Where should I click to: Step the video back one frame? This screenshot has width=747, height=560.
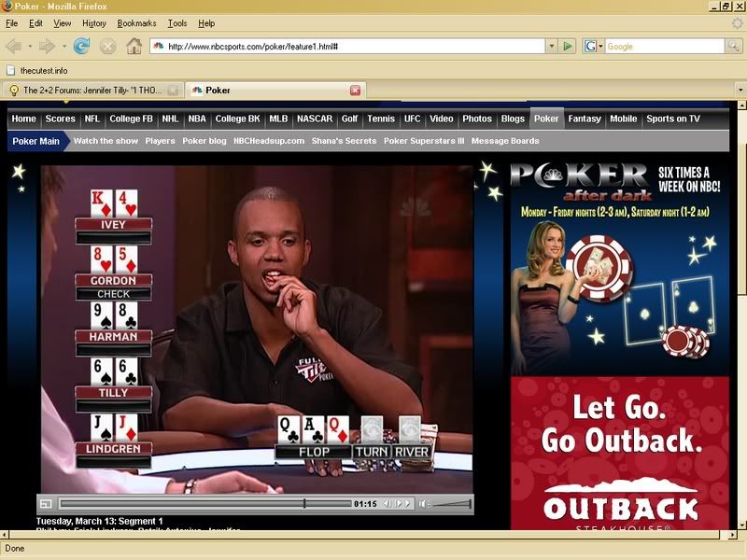pyautogui.click(x=387, y=503)
